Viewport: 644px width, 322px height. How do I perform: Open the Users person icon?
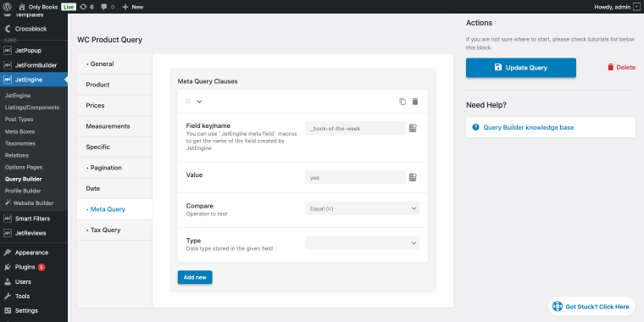tap(8, 281)
